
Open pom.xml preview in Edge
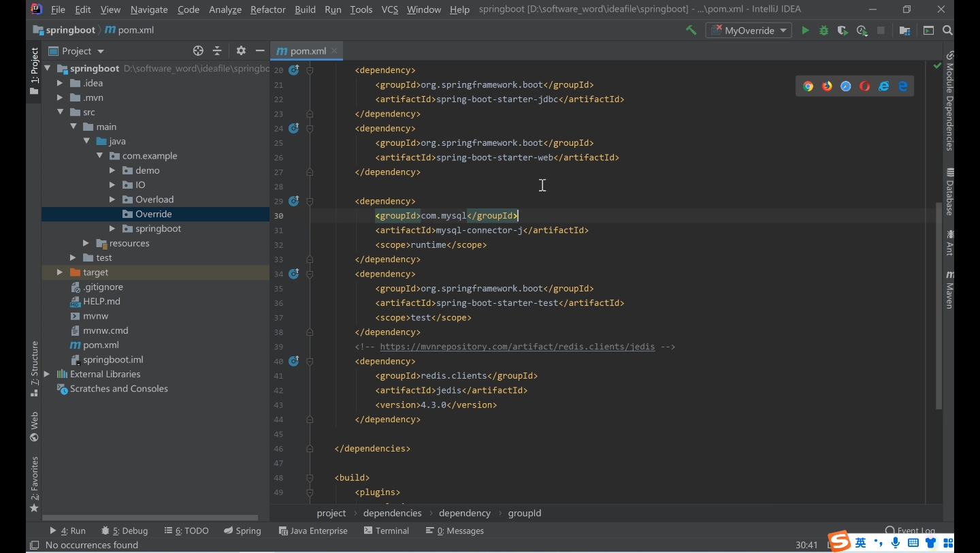[903, 86]
